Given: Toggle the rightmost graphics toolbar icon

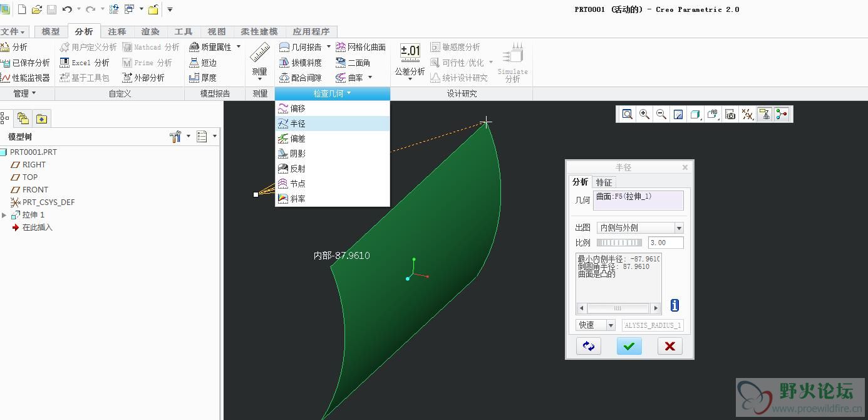Looking at the screenshot, I should pyautogui.click(x=782, y=114).
